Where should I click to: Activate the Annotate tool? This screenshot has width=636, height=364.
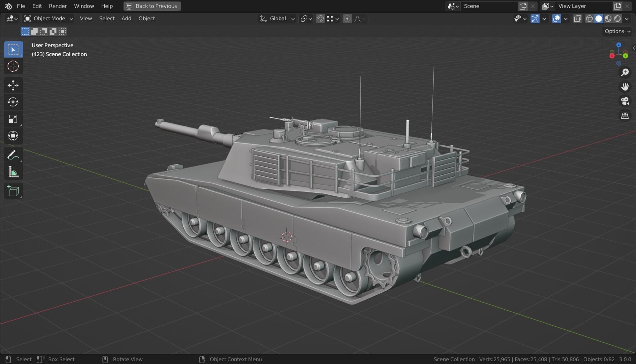coord(13,155)
